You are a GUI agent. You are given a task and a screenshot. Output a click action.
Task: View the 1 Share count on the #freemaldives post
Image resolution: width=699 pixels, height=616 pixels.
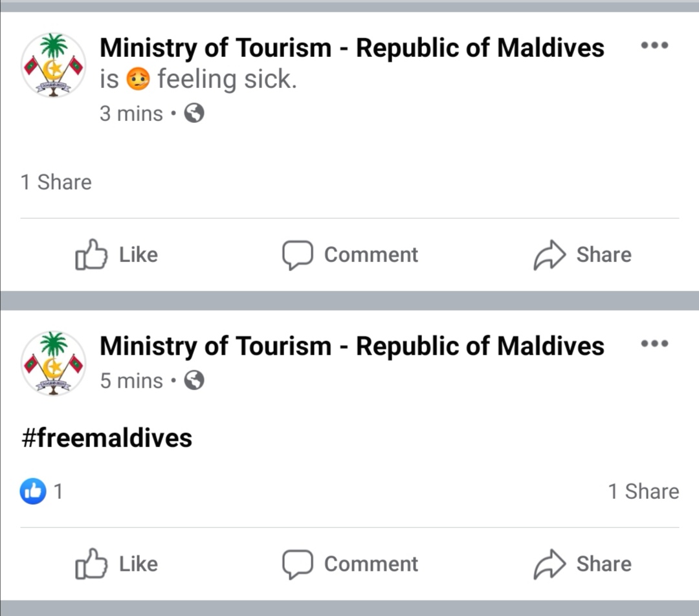[643, 492]
